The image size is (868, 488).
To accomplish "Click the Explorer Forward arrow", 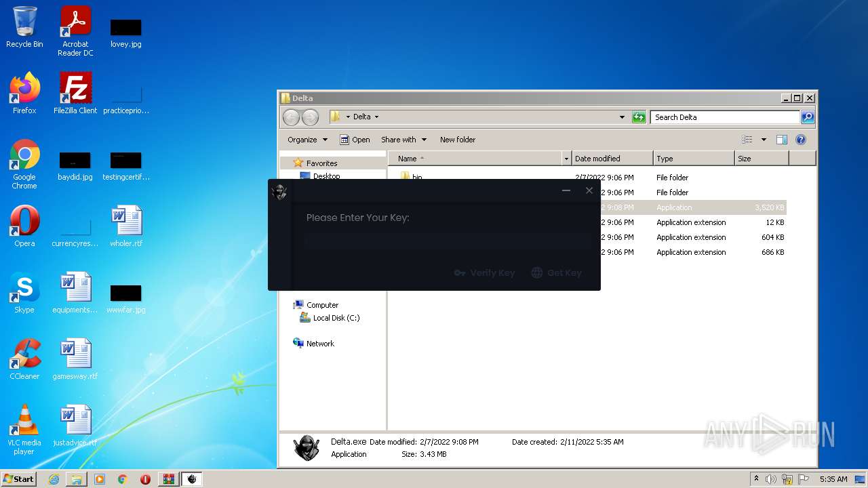I will point(310,117).
